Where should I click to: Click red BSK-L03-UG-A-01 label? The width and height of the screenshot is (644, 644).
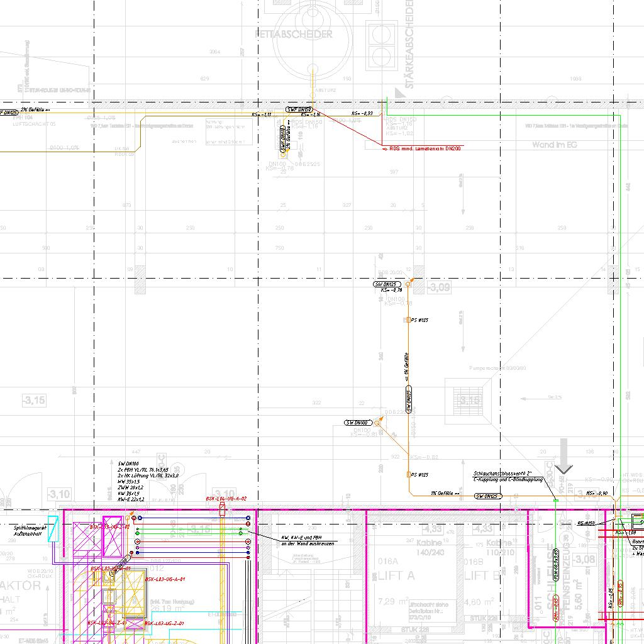pos(165,579)
